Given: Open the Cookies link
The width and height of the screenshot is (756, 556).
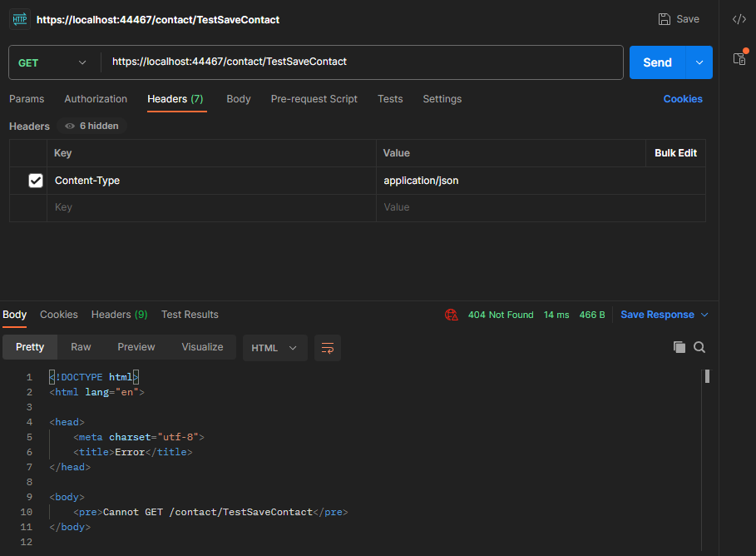Looking at the screenshot, I should pyautogui.click(x=682, y=99).
